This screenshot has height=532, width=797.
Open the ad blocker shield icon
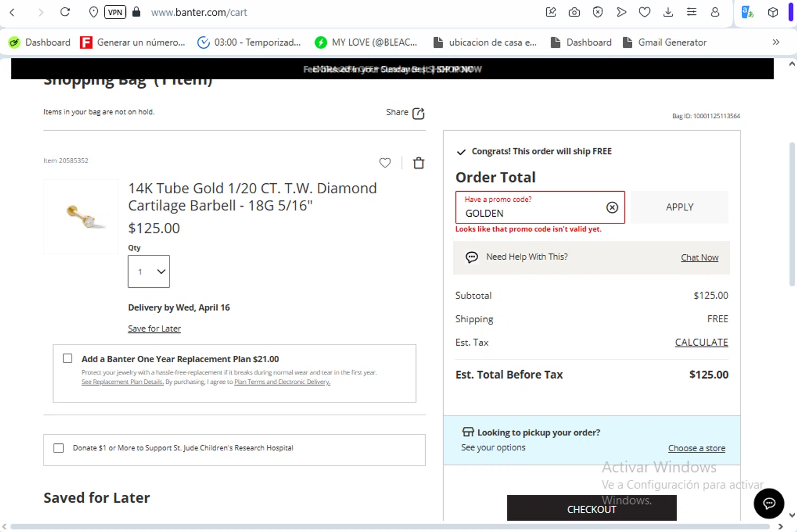coord(598,12)
